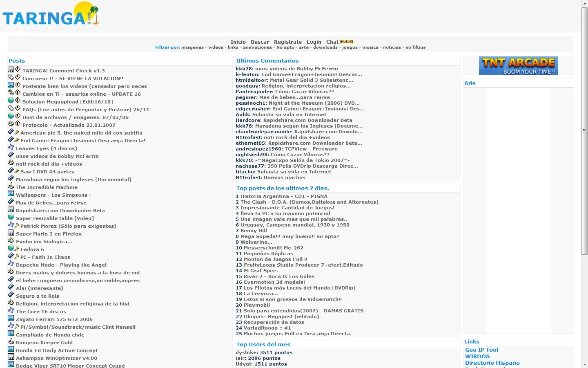Open the Login page
This screenshot has height=368, width=588.
tap(314, 42)
